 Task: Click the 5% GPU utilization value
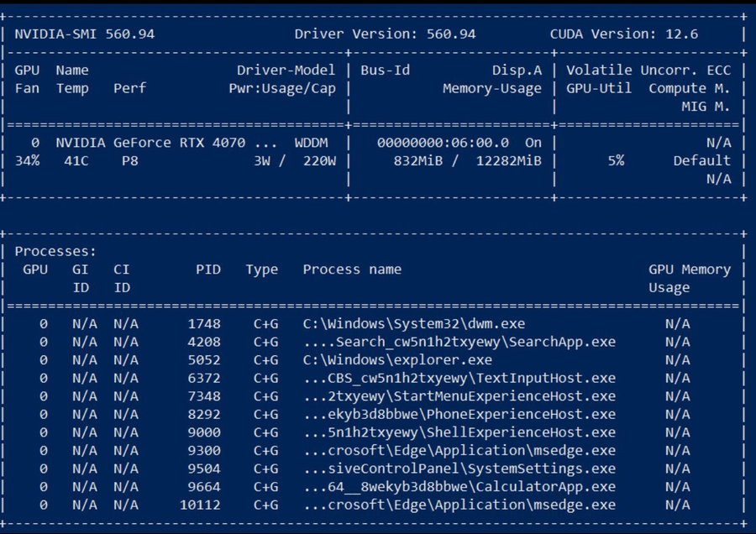pos(616,160)
